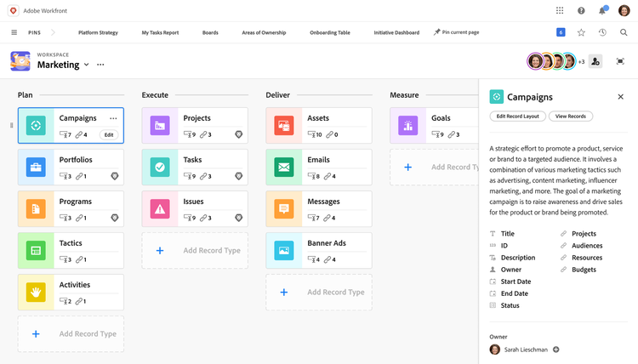Add another owner next to Sarah Lieschman
The width and height of the screenshot is (638, 364).
click(x=556, y=350)
